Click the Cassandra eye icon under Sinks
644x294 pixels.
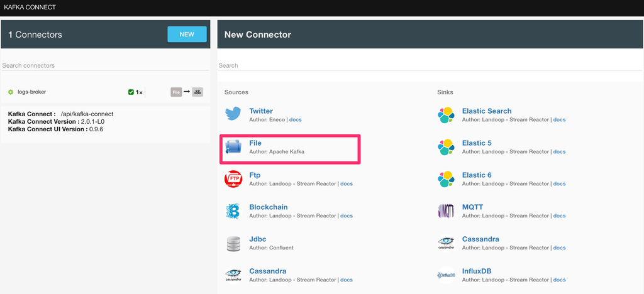(446, 243)
